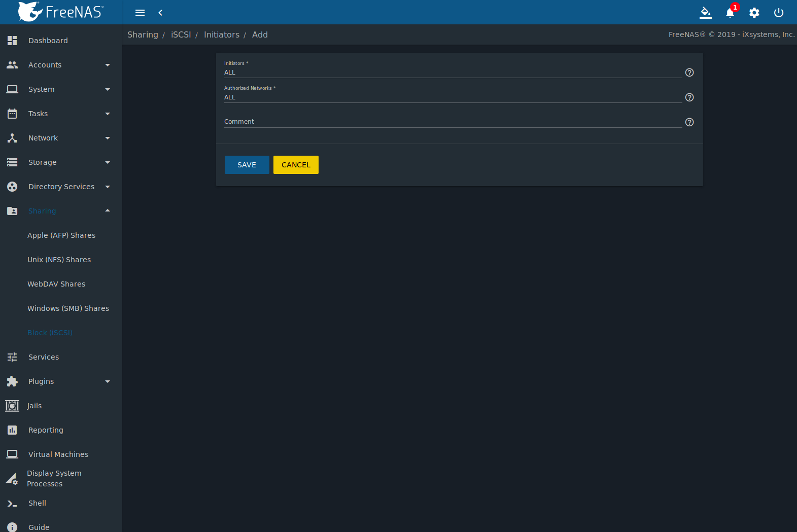Viewport: 797px width, 532px height.
Task: Click the Tasks calendar icon
Action: tap(12, 114)
